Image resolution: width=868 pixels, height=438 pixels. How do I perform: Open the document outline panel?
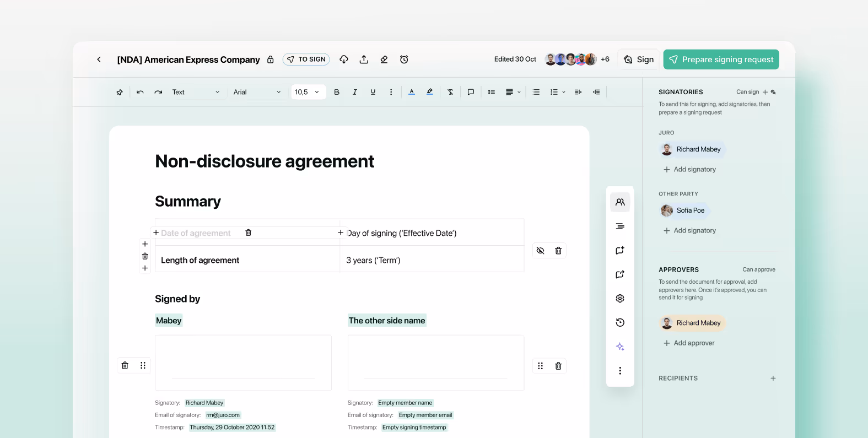point(620,226)
